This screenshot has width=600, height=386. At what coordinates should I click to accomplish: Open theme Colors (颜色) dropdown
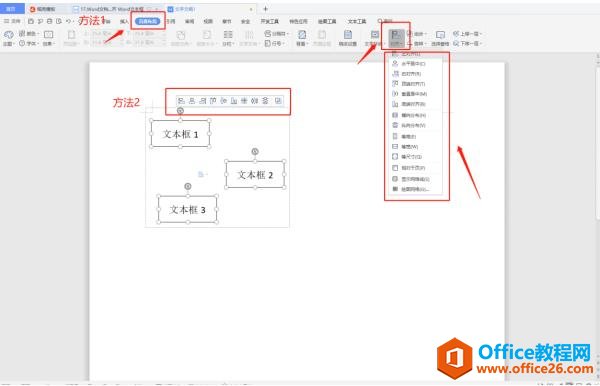point(29,34)
